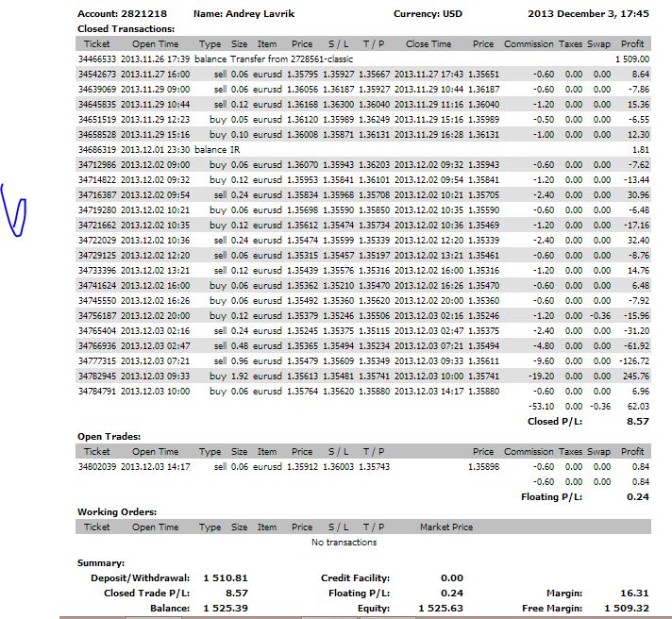Select ticket 34733396

[x=97, y=270]
